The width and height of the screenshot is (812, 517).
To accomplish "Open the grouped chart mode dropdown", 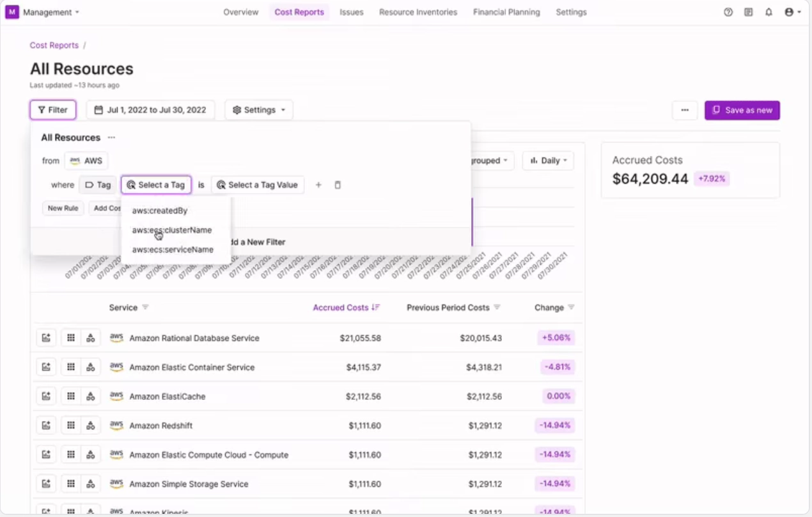I will tap(491, 161).
